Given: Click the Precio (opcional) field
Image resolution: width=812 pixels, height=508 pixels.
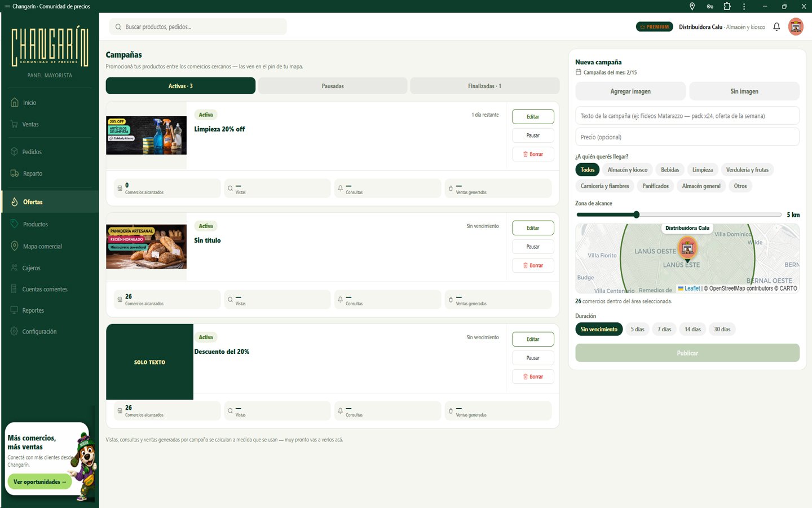Looking at the screenshot, I should click(687, 137).
